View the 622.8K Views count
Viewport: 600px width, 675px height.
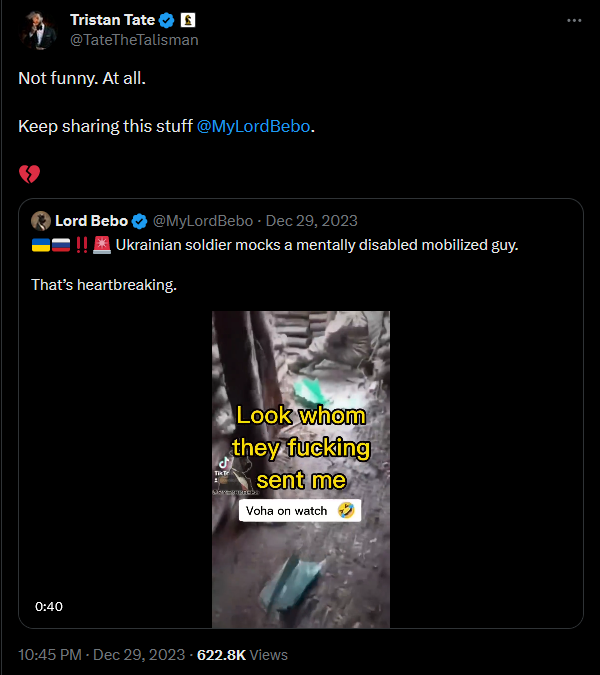click(x=242, y=655)
